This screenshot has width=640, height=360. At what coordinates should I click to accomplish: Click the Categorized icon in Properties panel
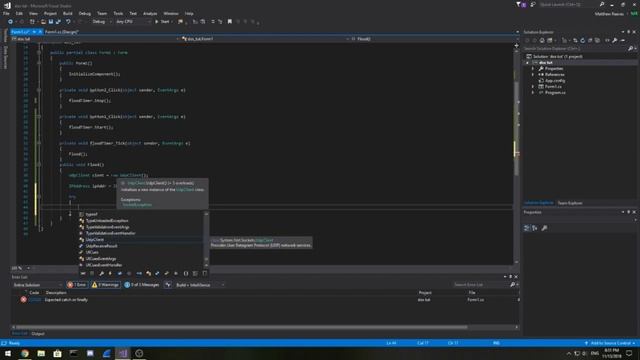[527, 228]
